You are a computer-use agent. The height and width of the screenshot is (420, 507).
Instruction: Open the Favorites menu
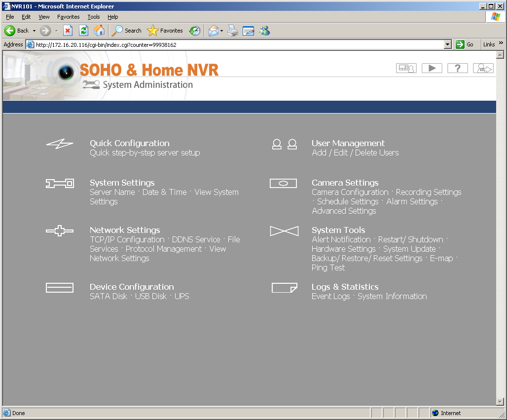[68, 17]
